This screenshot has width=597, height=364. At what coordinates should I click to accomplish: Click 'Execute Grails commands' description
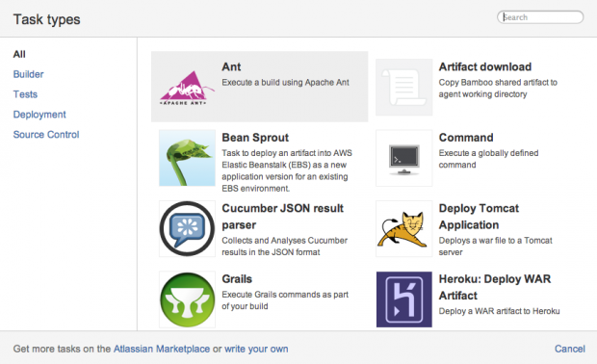point(285,300)
